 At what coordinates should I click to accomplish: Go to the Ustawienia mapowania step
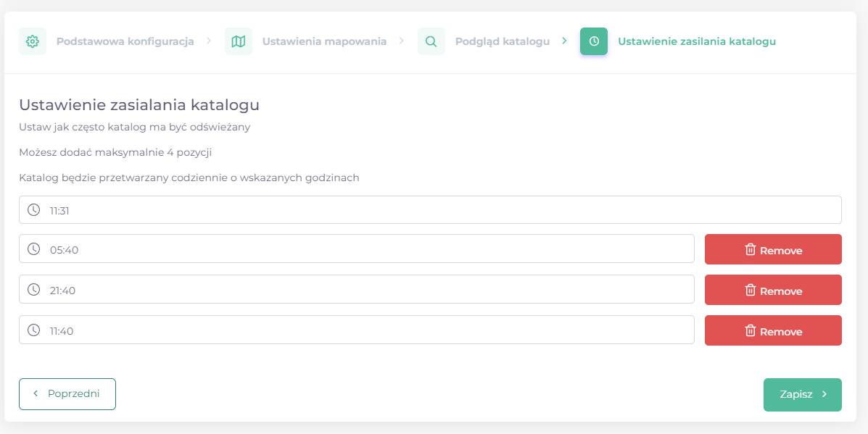(324, 41)
